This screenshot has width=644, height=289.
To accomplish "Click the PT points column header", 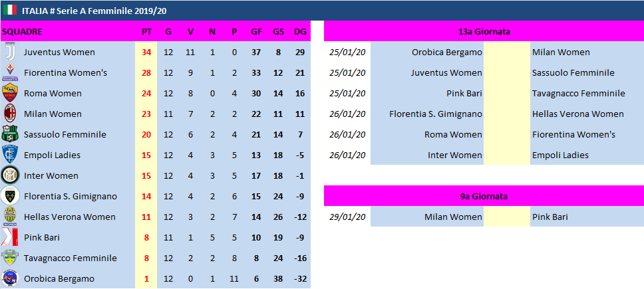I will 146,32.
